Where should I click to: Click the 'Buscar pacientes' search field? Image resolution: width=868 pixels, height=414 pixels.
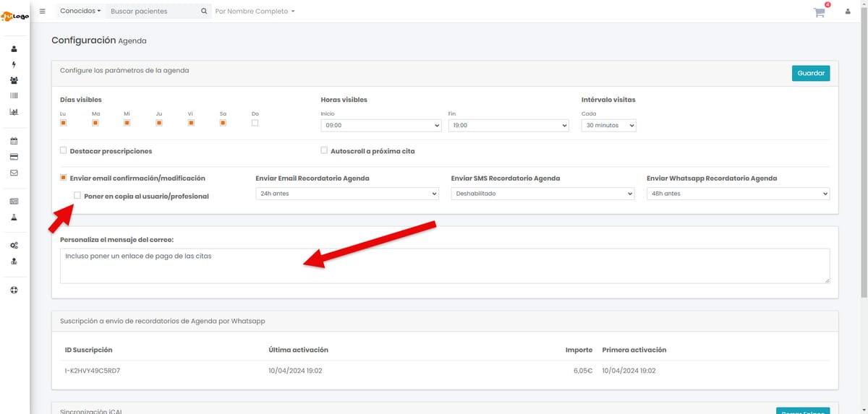click(x=150, y=12)
